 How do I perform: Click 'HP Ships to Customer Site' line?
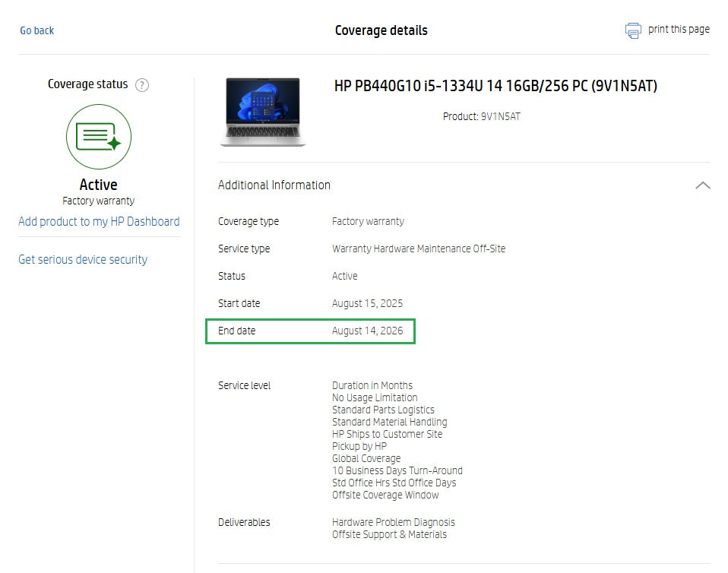(388, 434)
